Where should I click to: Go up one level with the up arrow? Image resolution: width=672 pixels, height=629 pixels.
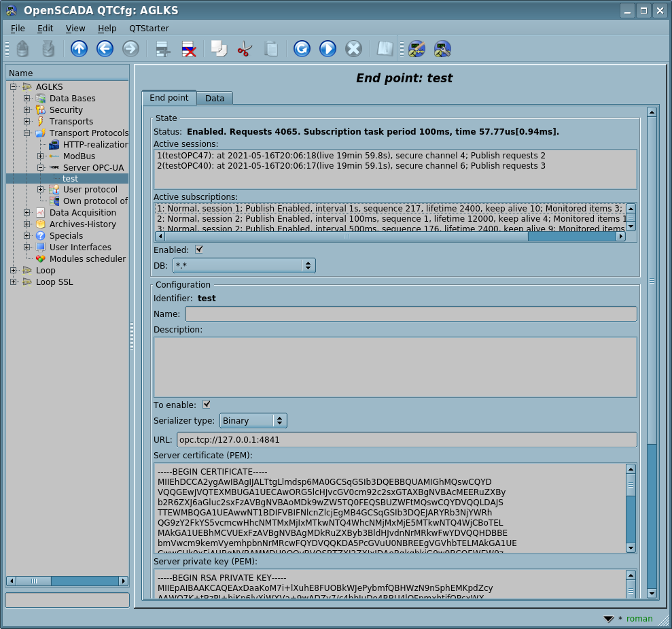pyautogui.click(x=79, y=48)
